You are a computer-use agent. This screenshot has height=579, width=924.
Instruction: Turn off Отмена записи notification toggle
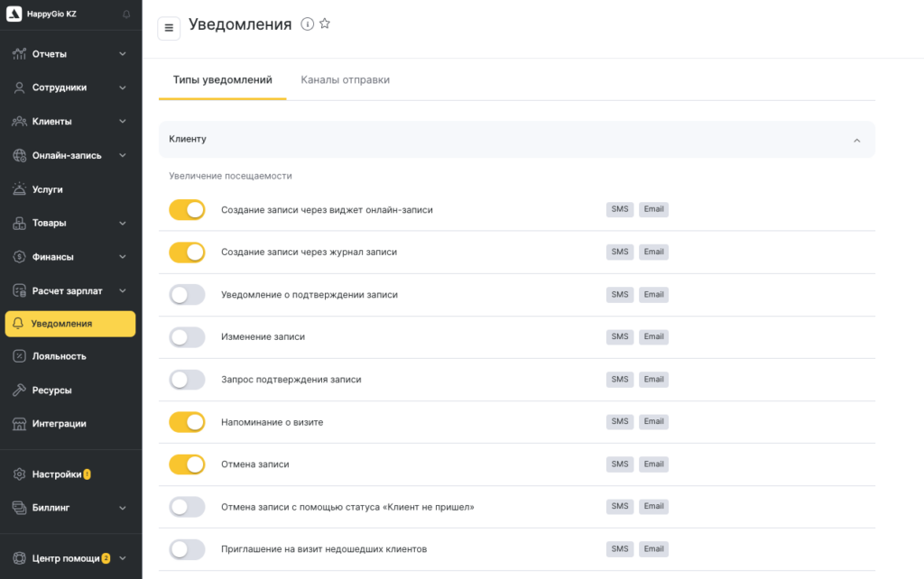tap(187, 464)
